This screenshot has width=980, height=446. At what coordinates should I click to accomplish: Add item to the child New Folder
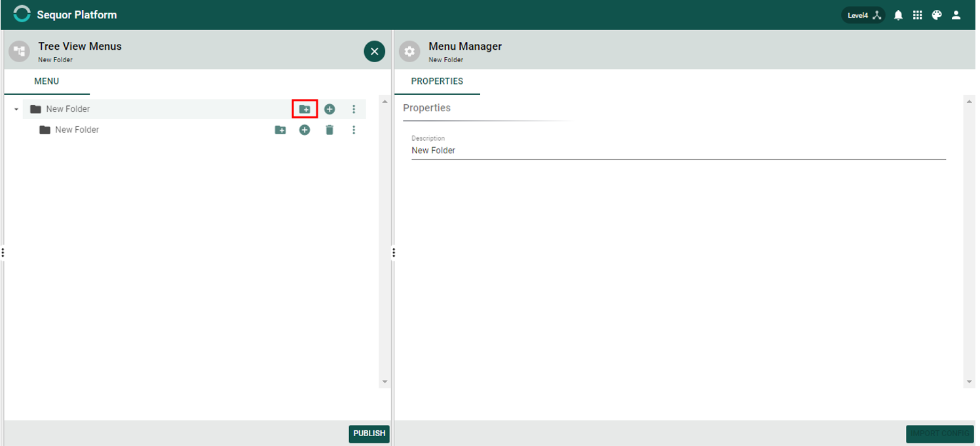[x=305, y=130]
